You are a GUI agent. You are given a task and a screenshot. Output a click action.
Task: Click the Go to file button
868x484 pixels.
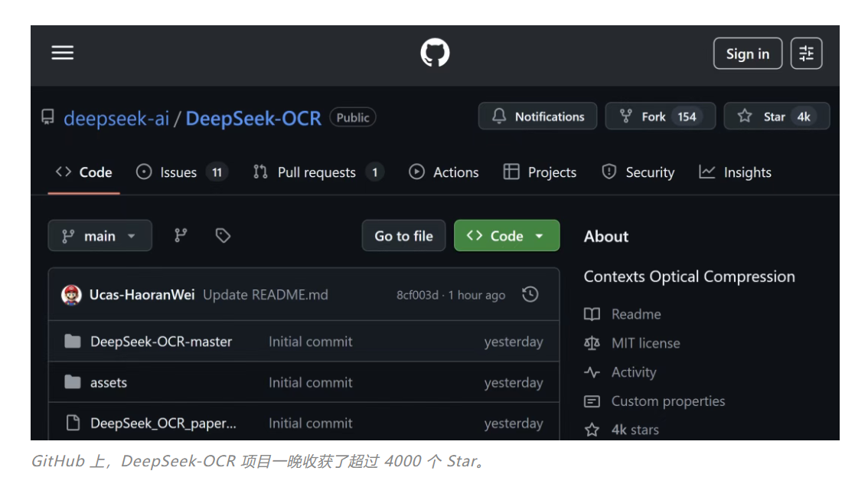coord(403,236)
